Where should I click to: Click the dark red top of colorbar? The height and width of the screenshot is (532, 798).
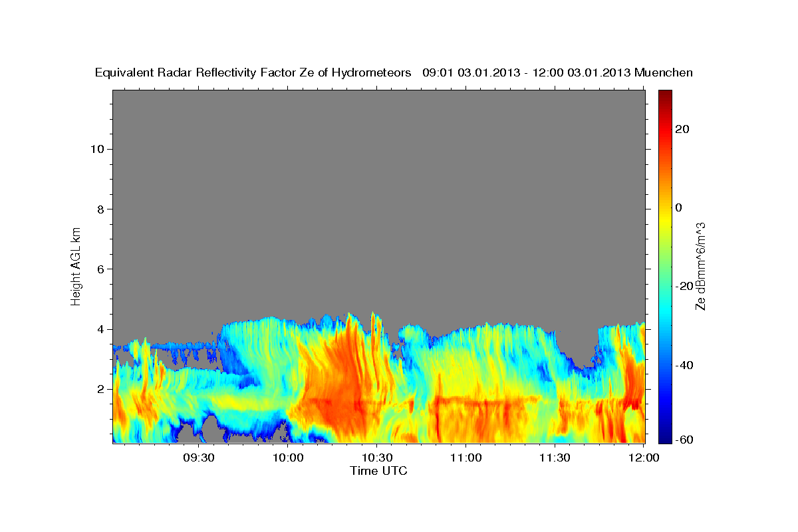pos(665,96)
